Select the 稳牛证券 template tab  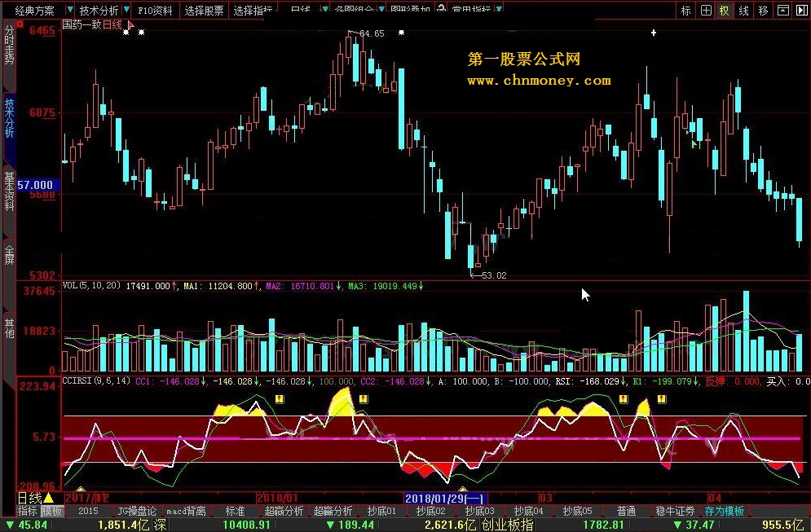[675, 512]
